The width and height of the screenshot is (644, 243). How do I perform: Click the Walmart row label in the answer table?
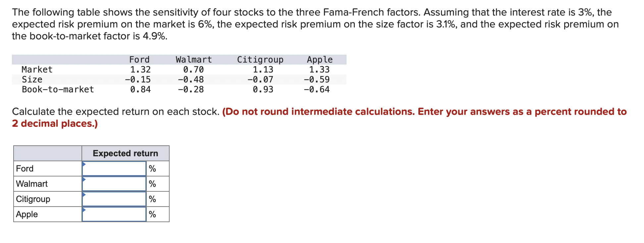pyautogui.click(x=31, y=184)
